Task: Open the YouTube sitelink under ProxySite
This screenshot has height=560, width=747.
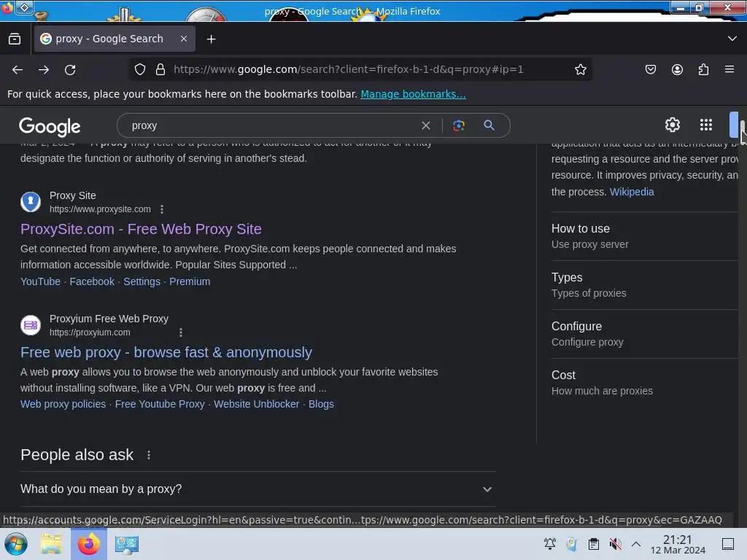Action: point(41,281)
